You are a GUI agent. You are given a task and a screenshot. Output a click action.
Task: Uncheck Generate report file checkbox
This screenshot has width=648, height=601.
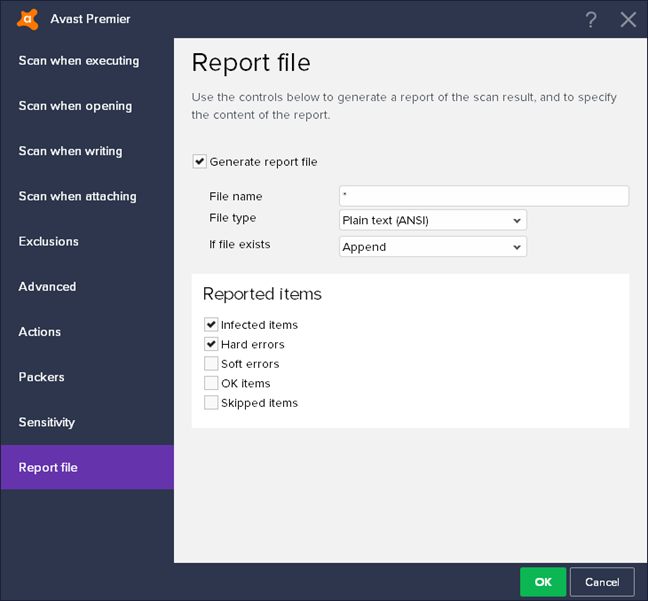[x=200, y=162]
